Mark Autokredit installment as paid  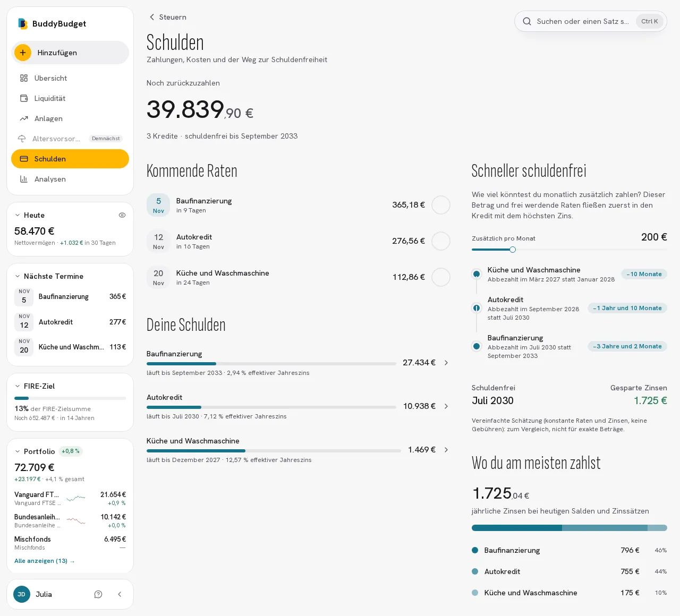[441, 241]
